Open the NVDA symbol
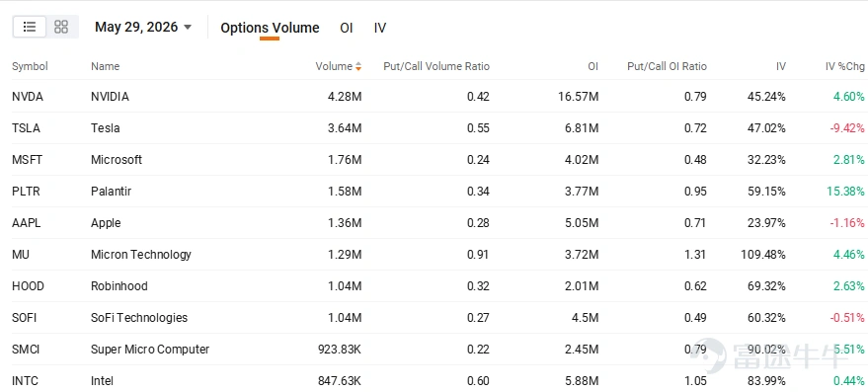Screen dimensions: 868x392 [x=27, y=97]
